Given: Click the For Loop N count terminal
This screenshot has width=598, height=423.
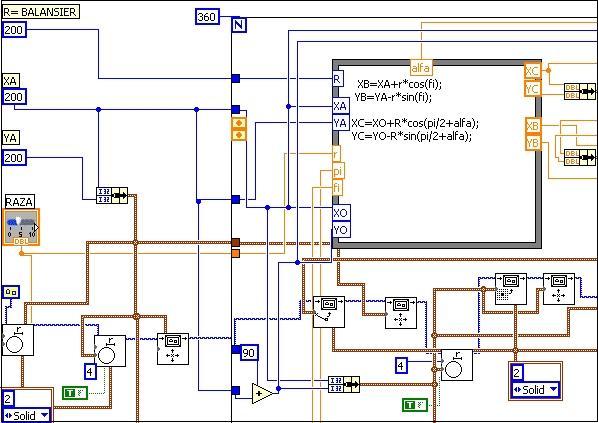Looking at the screenshot, I should pos(239,25).
